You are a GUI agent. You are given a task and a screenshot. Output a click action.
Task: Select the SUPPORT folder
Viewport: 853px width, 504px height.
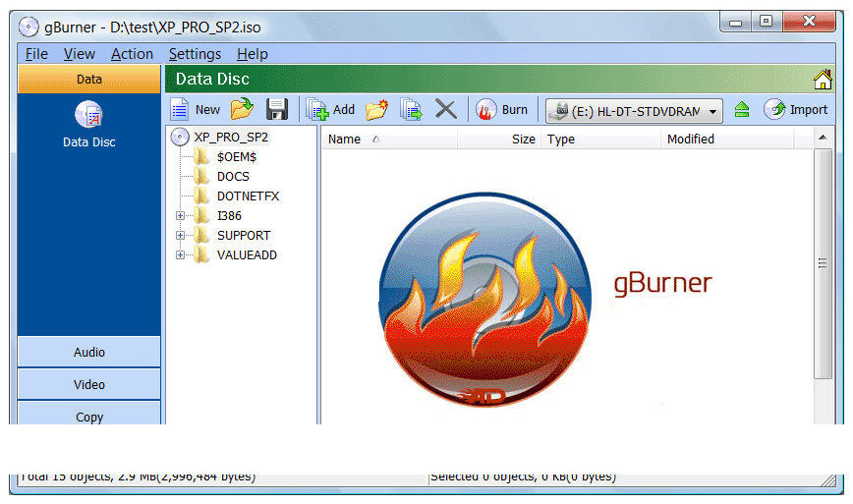243,235
